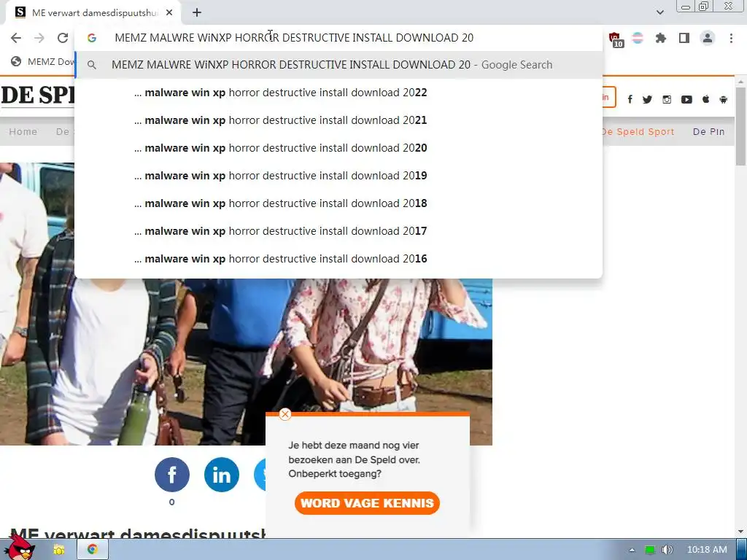Open De Speld's Instagram icon
This screenshot has height=560, width=747.
[x=667, y=99]
